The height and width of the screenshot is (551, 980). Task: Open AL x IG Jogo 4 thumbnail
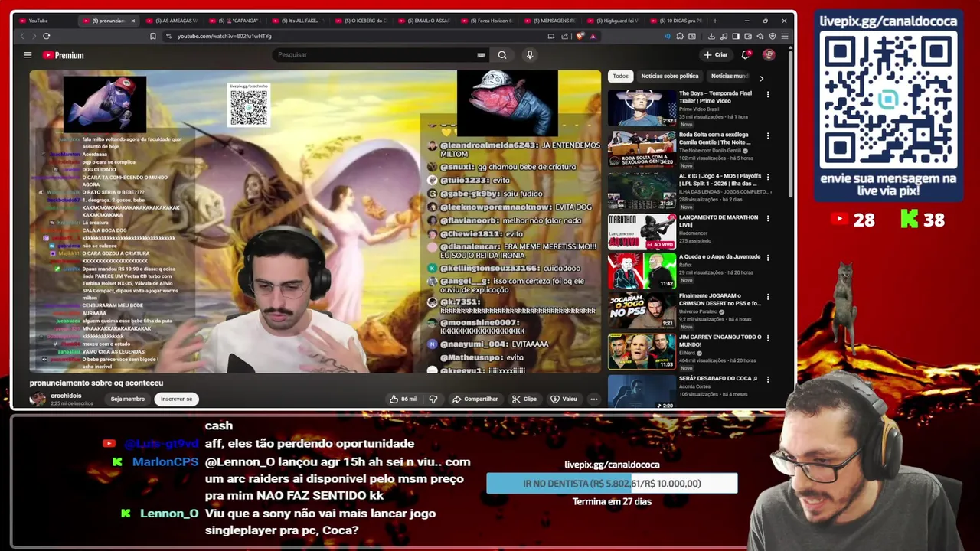point(642,190)
